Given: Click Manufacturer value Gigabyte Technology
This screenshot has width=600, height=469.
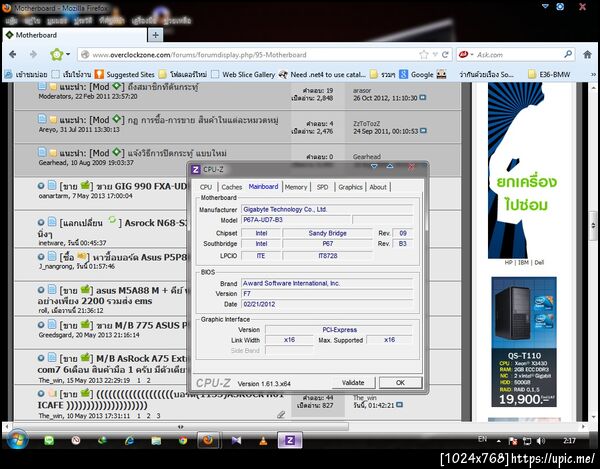Looking at the screenshot, I should click(327, 210).
